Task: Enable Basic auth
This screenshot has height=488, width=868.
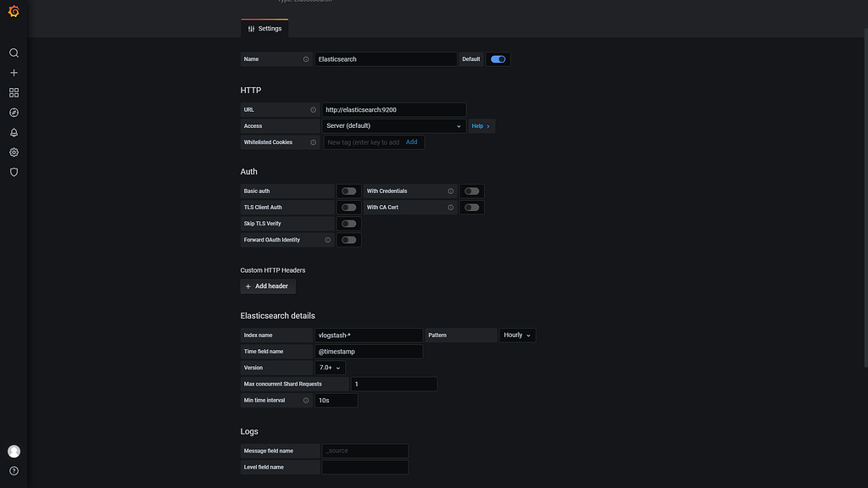Action: (348, 191)
